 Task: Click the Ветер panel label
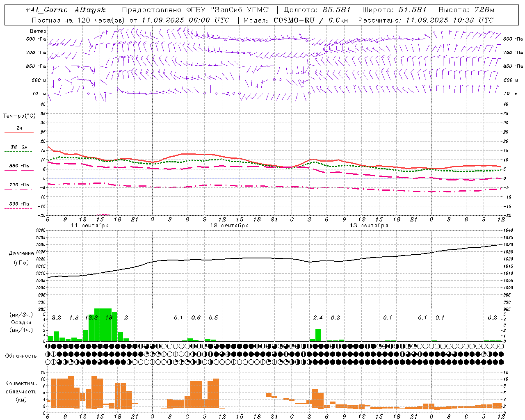38,31
